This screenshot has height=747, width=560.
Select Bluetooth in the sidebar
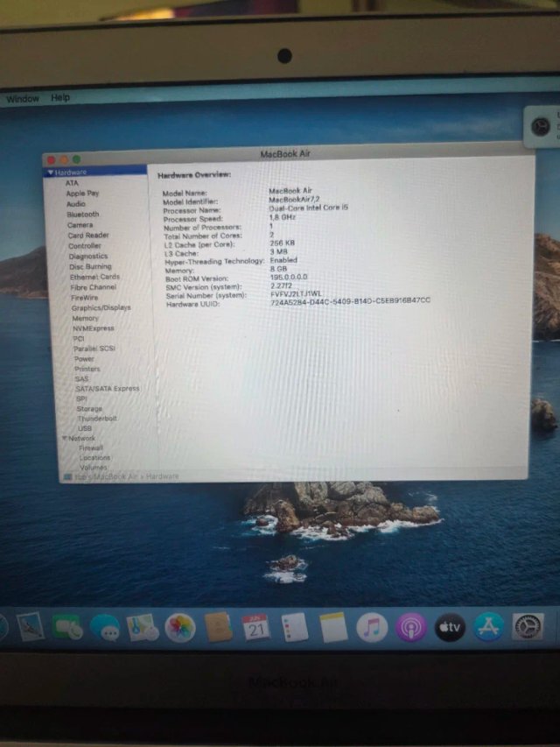click(83, 215)
